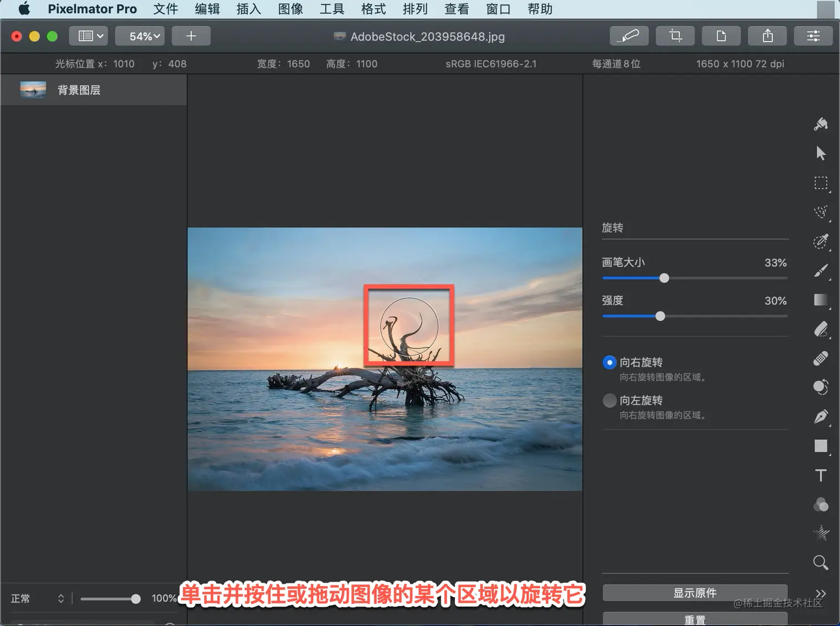The height and width of the screenshot is (626, 840).
Task: Select the Rectangular Selection tool
Action: click(821, 183)
